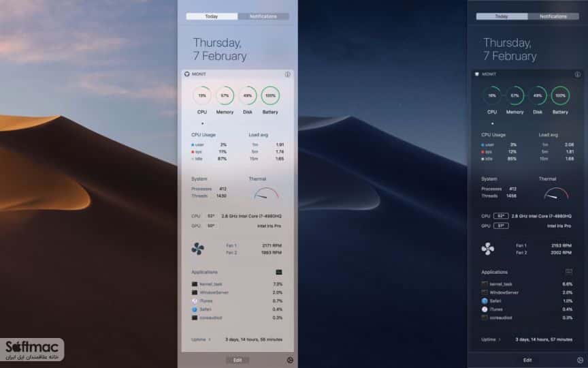Click the fan icon in dark widget
Image resolution: width=588 pixels, height=368 pixels.
pyautogui.click(x=487, y=249)
